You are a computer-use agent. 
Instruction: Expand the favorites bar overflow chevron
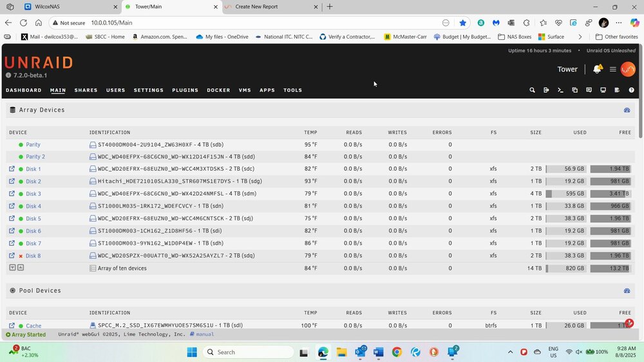point(580,37)
